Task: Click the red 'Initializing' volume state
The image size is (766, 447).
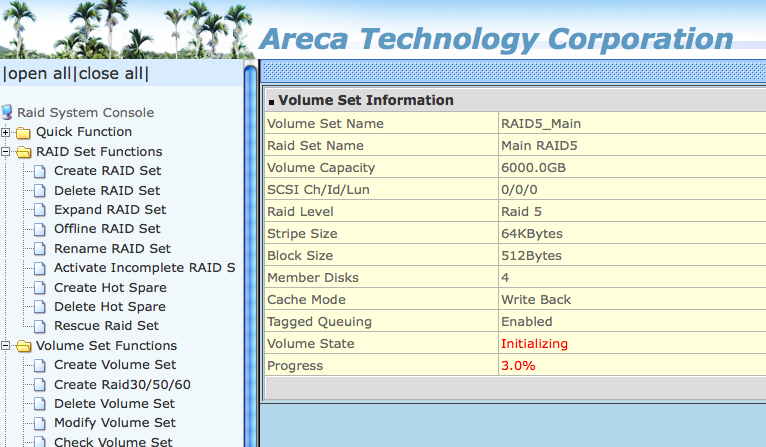Action: [534, 343]
